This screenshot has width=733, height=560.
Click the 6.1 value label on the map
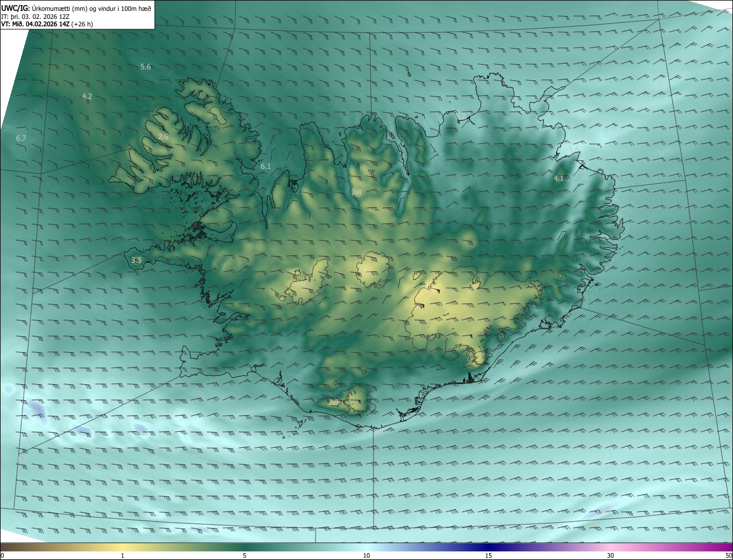[x=265, y=167]
